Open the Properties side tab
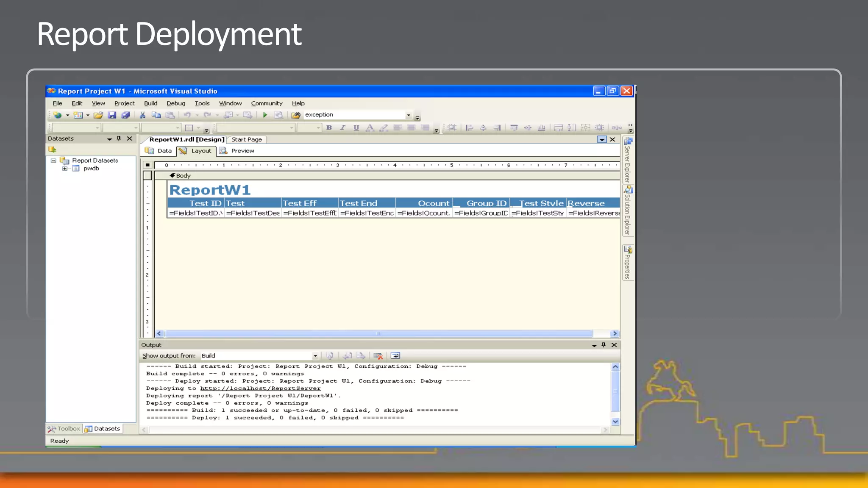 [628, 262]
